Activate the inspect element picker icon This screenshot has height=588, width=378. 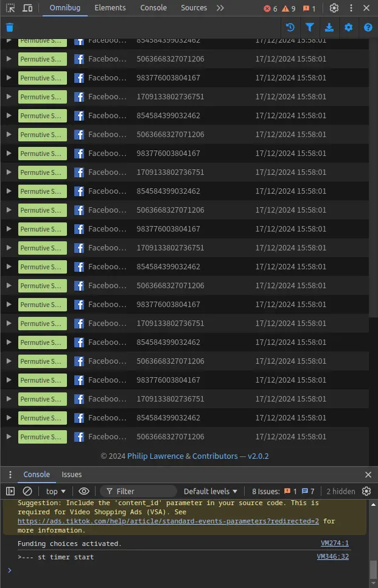(10, 8)
